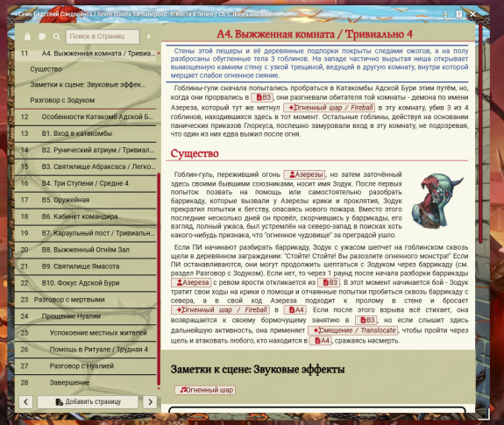Click the Поиск в Страниц search field
This screenshot has height=425, width=504.
(x=103, y=36)
